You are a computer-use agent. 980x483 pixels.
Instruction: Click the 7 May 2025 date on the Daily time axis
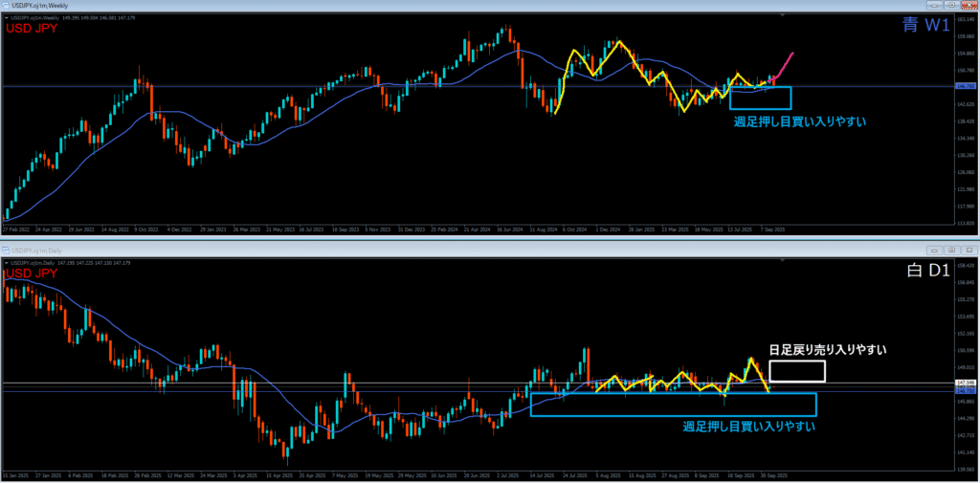coord(346,476)
